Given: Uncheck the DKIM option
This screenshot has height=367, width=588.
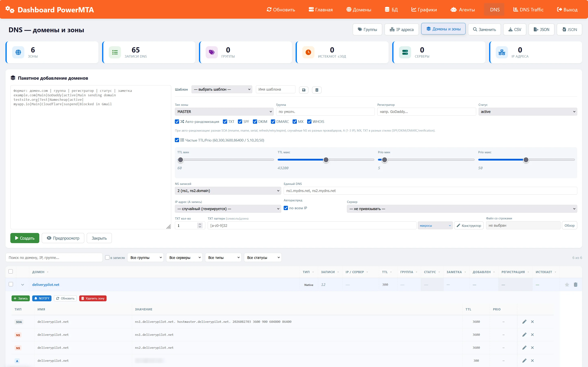Looking at the screenshot, I should point(255,122).
